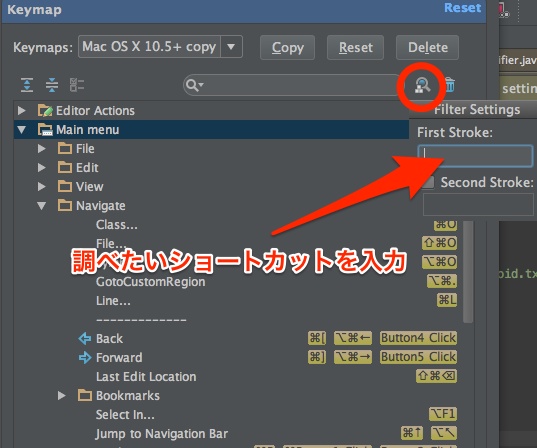
Task: Expand the File menu group
Action: coord(41,148)
